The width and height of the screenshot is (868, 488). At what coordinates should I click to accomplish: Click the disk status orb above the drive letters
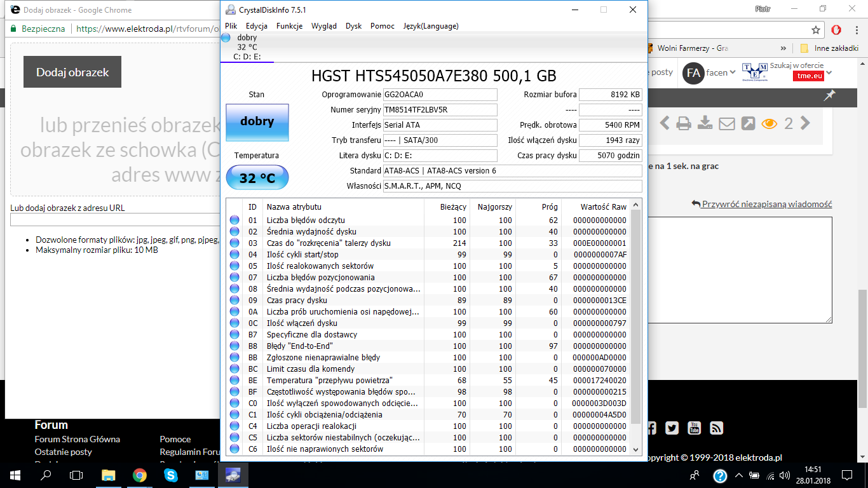pos(226,38)
